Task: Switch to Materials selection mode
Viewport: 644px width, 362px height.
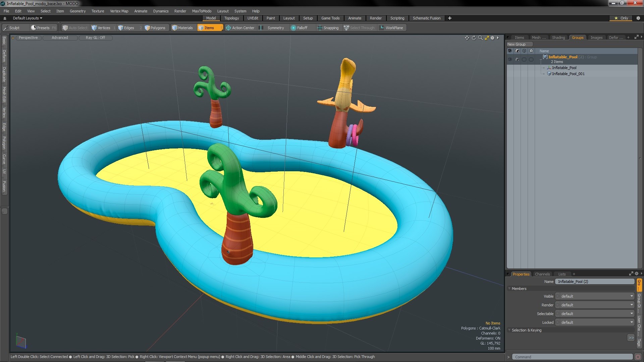Action: pyautogui.click(x=183, y=28)
